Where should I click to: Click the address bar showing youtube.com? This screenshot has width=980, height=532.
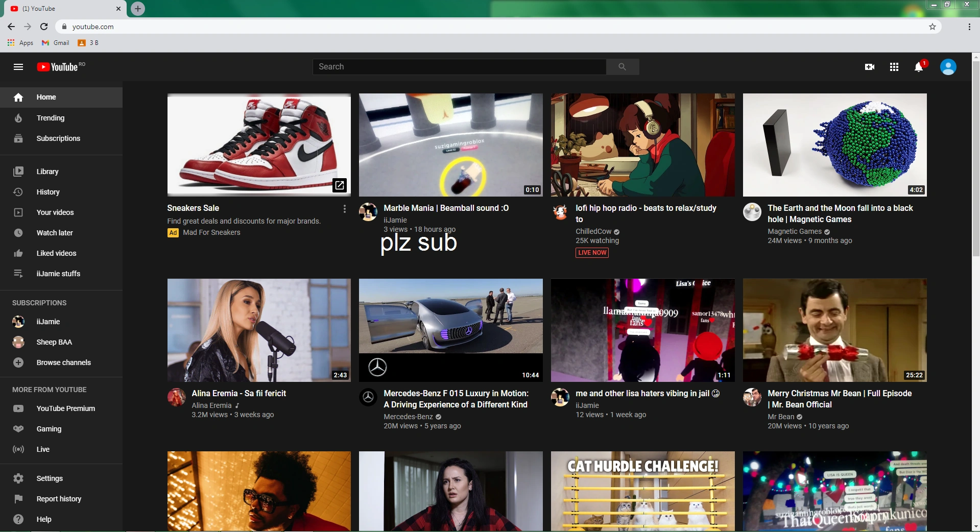498,27
